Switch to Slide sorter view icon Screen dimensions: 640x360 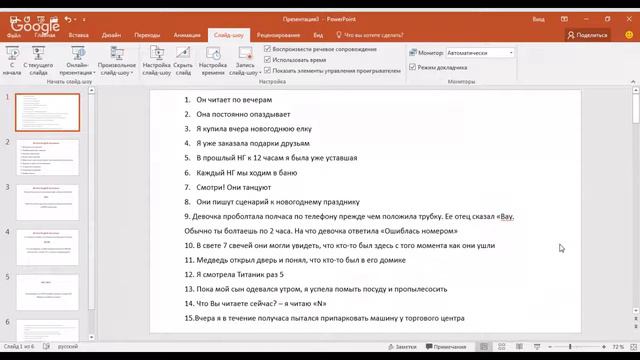502,347
